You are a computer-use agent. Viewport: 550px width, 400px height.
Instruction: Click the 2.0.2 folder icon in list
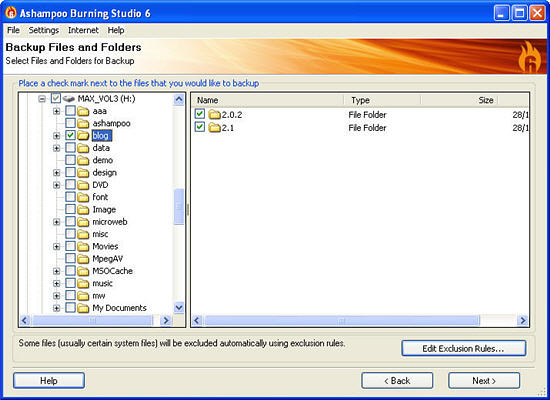[x=214, y=114]
